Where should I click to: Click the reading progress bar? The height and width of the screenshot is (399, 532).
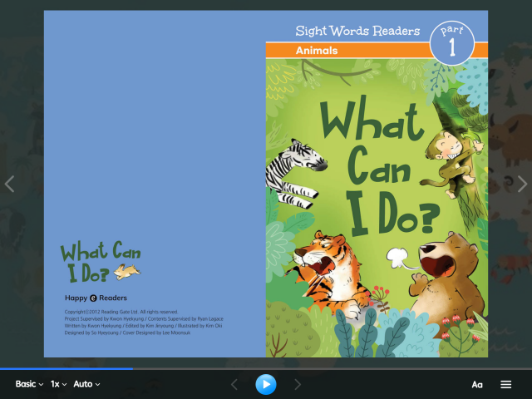266,368
